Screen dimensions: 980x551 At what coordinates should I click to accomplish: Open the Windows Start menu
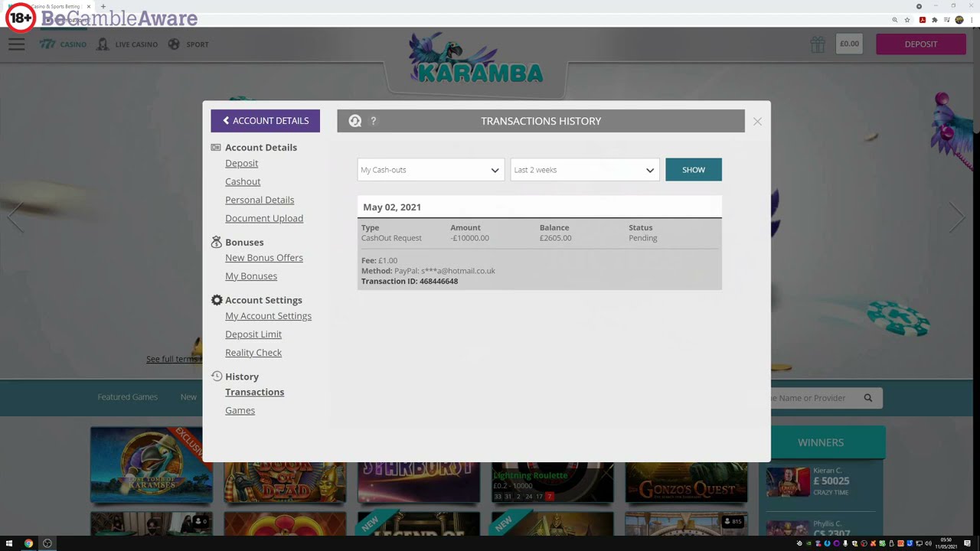coord(9,543)
